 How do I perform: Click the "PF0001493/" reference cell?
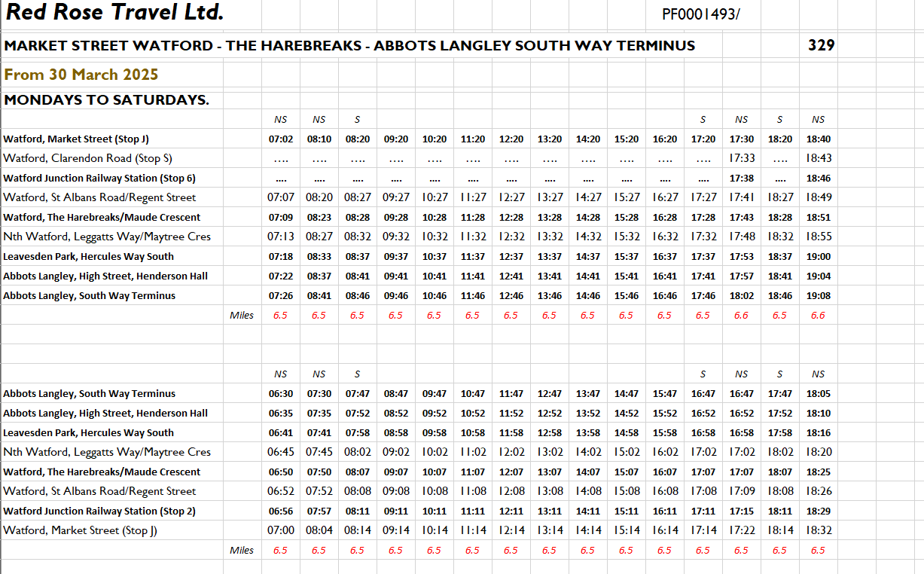pos(701,14)
